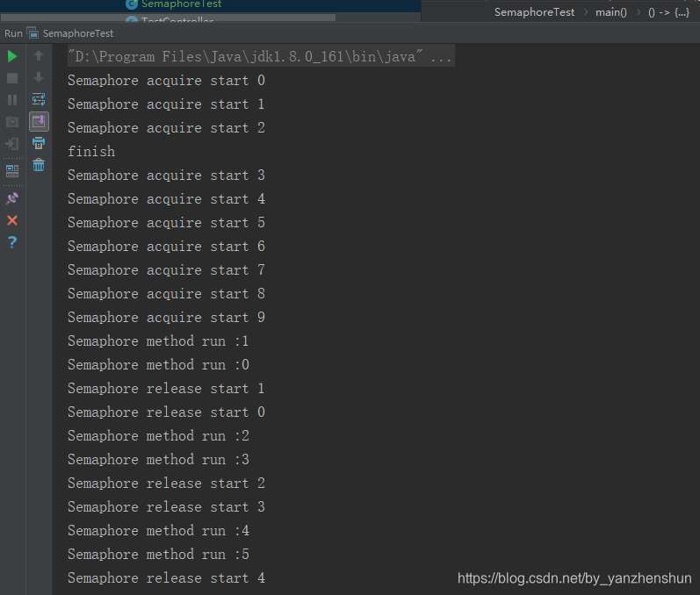Click 'Semaphore acquire start 3' line
Viewport: 700px width, 595px height.
(166, 176)
